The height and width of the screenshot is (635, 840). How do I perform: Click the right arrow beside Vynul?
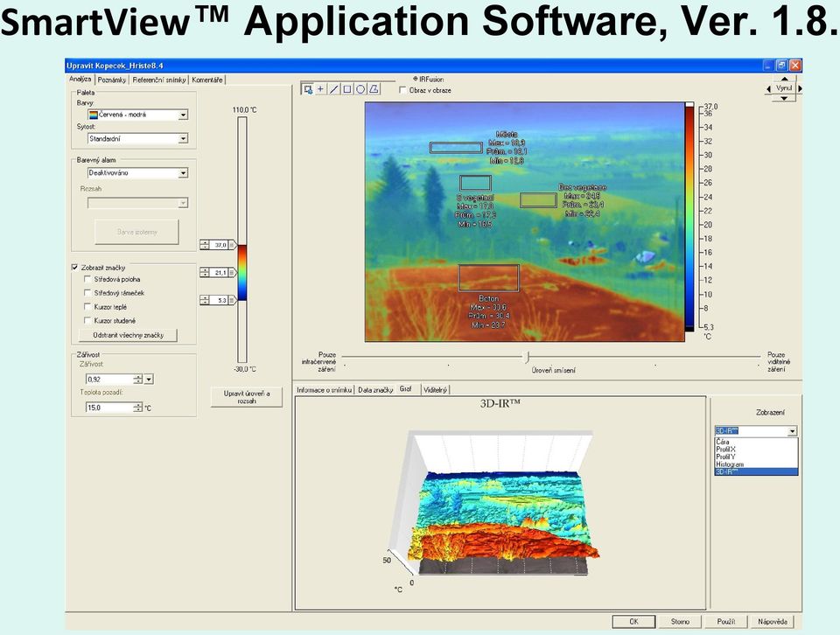click(800, 88)
